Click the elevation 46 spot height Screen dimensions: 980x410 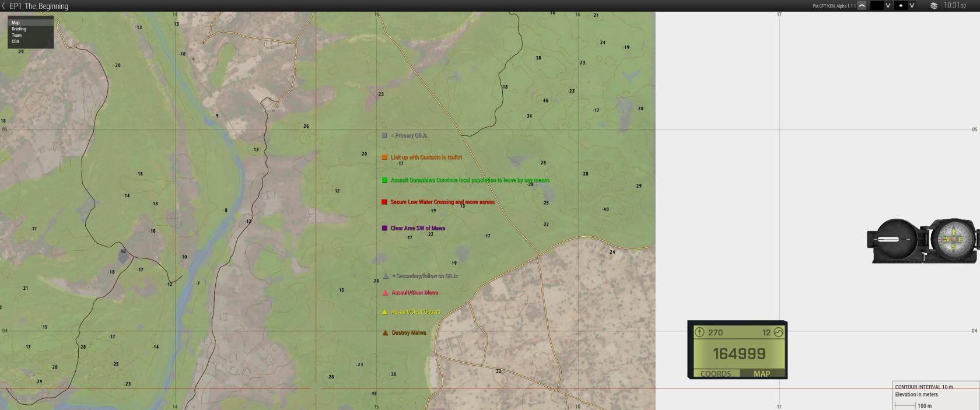545,101
